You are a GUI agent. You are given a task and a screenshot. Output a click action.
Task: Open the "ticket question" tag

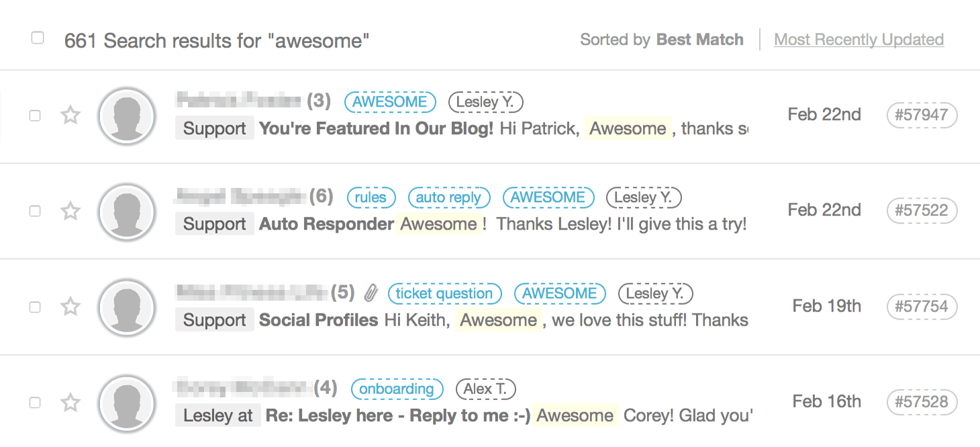(444, 293)
